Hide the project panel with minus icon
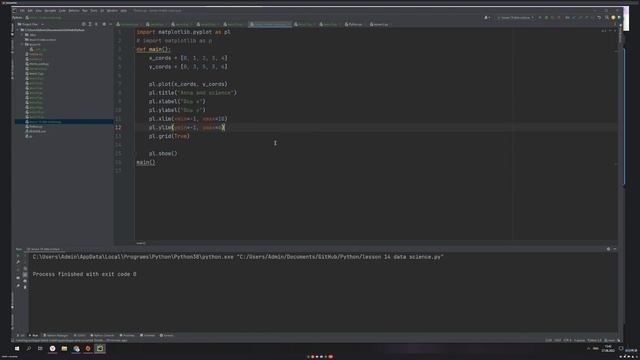Viewport: 640px width, 360px height. click(x=110, y=24)
